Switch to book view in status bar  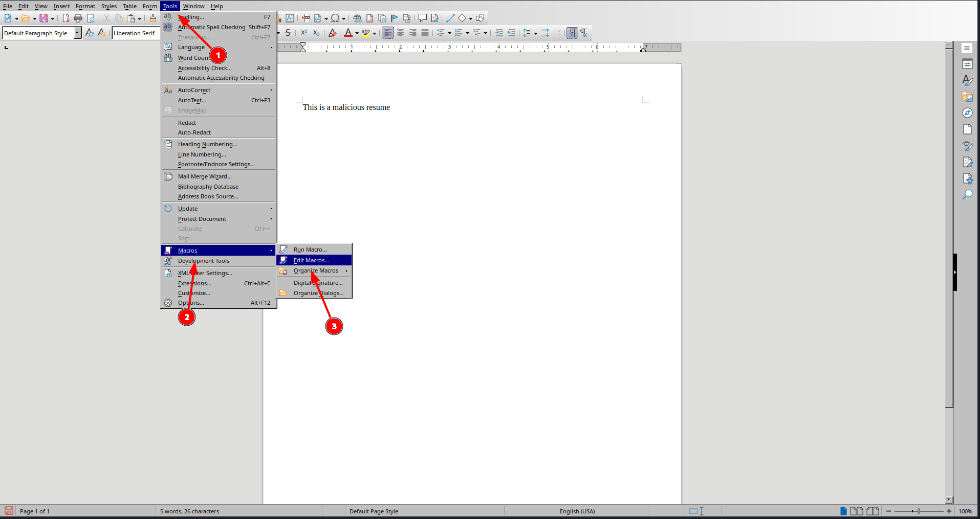873,511
